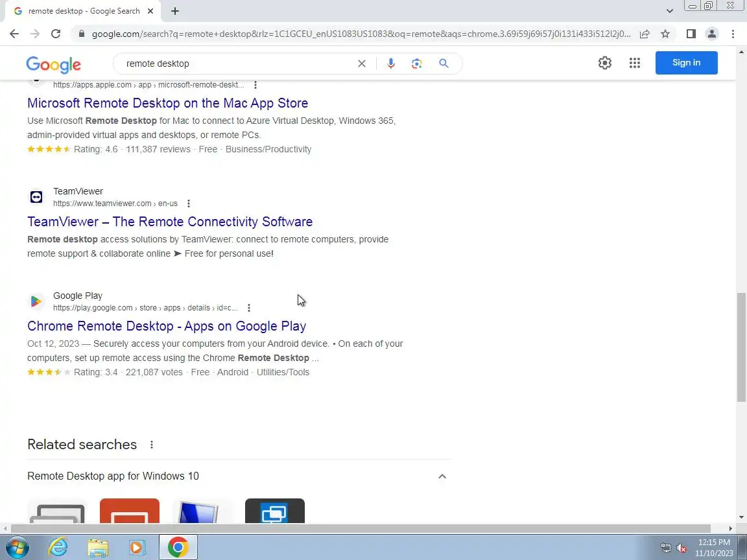Viewport: 747px width, 560px height.
Task: Click the TeamViewer site name
Action: point(78,191)
